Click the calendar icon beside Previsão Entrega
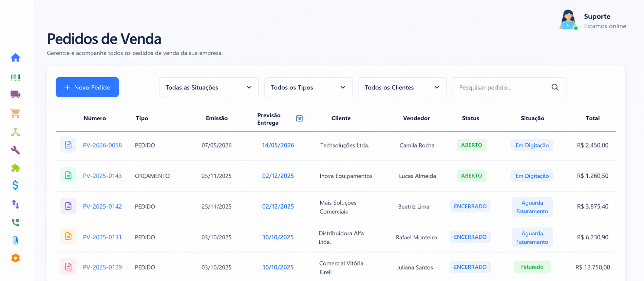 pyautogui.click(x=299, y=118)
